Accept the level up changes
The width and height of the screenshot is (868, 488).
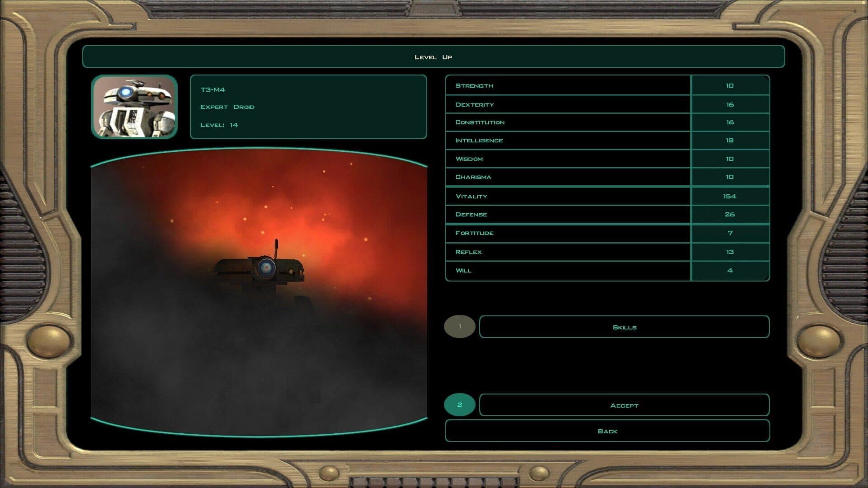coord(624,405)
